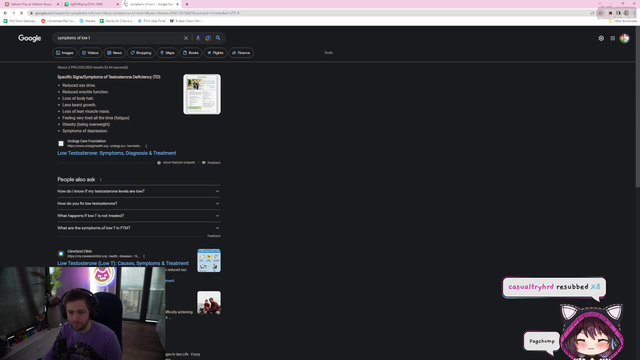This screenshot has width=640, height=360.
Task: Go back in the browser
Action: point(5,13)
